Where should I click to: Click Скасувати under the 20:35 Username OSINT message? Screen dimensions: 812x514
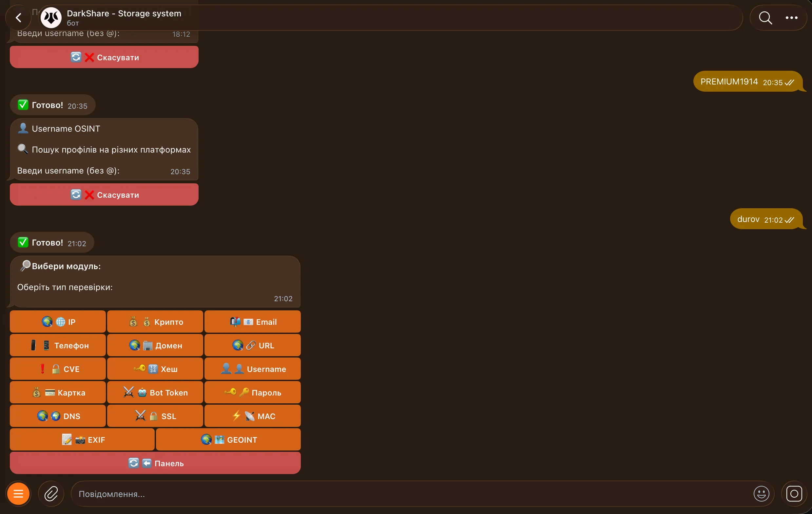pyautogui.click(x=104, y=194)
